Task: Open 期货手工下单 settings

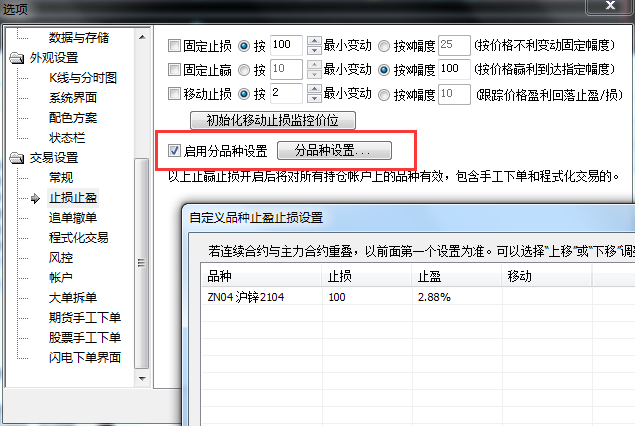Action: coord(85,317)
